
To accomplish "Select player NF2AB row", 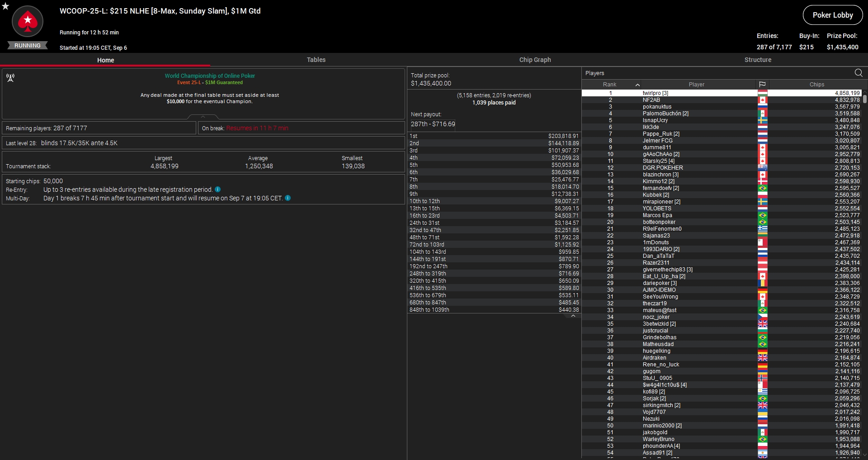I will pyautogui.click(x=722, y=100).
